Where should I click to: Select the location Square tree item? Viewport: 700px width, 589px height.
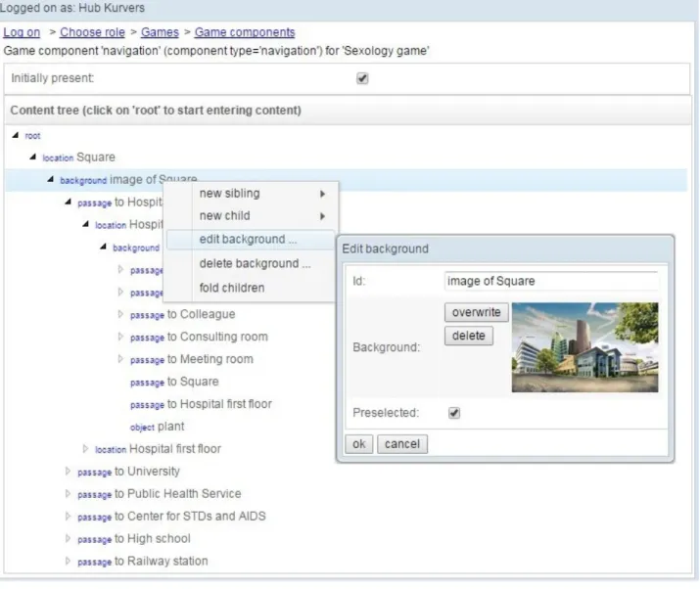(x=78, y=158)
